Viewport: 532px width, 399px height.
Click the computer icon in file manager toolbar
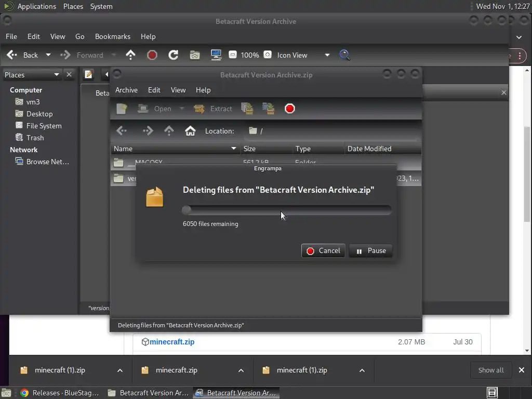216,55
